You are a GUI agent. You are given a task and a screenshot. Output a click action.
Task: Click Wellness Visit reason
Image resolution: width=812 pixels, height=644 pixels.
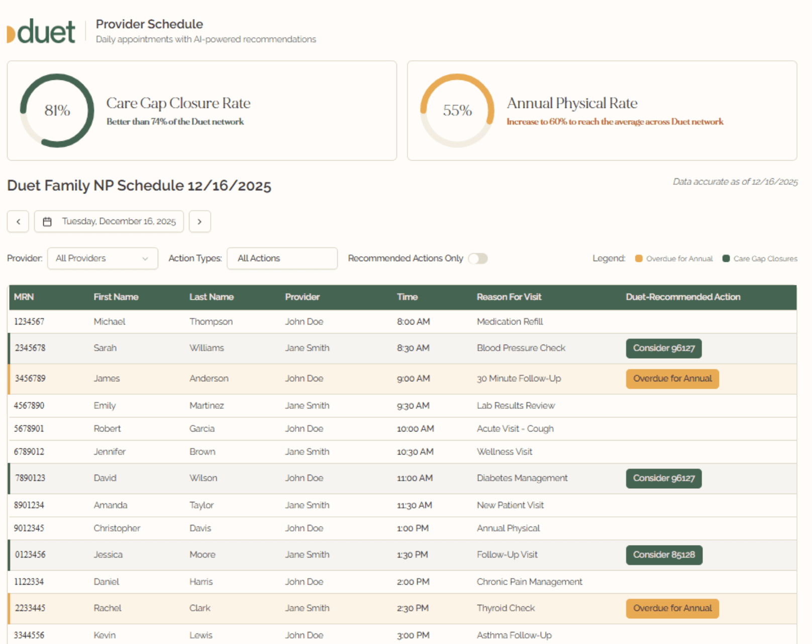click(504, 452)
